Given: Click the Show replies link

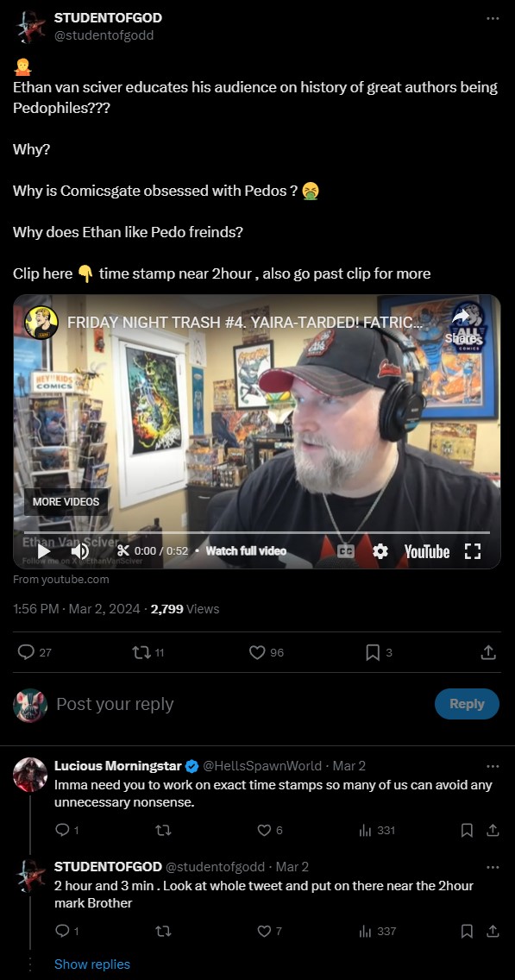Looking at the screenshot, I should (92, 964).
